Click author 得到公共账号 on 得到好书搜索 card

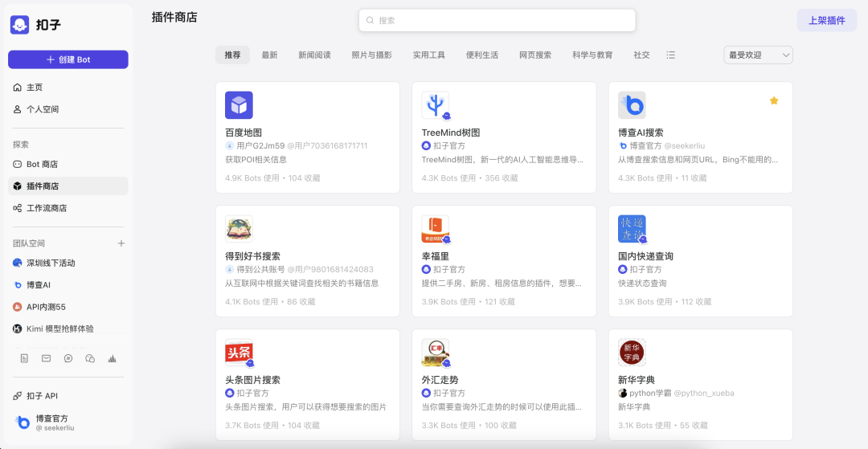coord(260,270)
